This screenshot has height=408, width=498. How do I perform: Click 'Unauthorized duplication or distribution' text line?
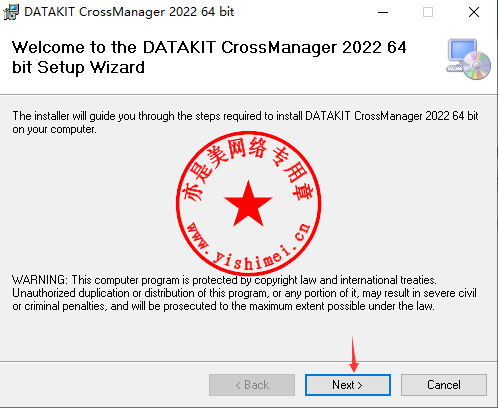(244, 293)
